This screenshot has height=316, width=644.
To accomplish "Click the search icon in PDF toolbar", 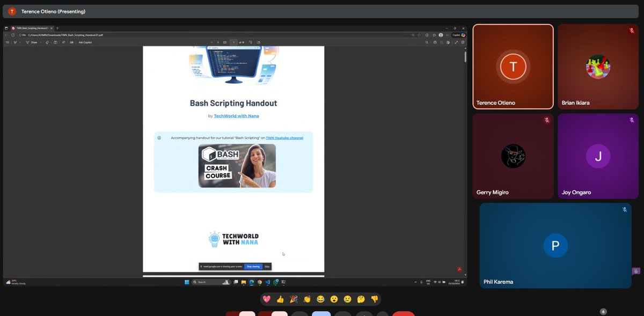I will pyautogui.click(x=427, y=42).
